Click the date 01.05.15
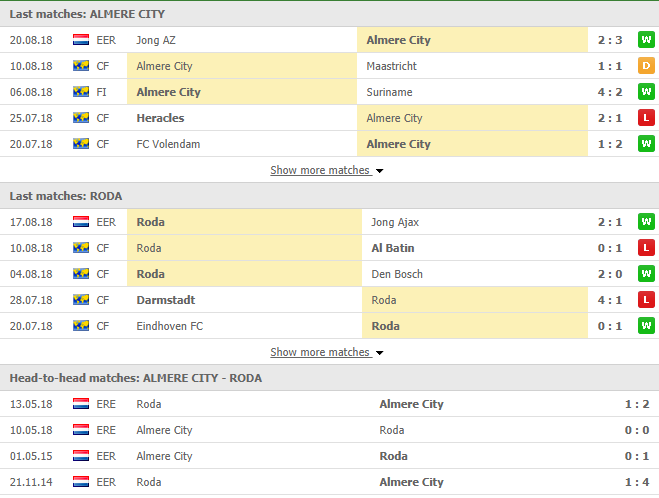Image resolution: width=659 pixels, height=498 pixels. 31,456
